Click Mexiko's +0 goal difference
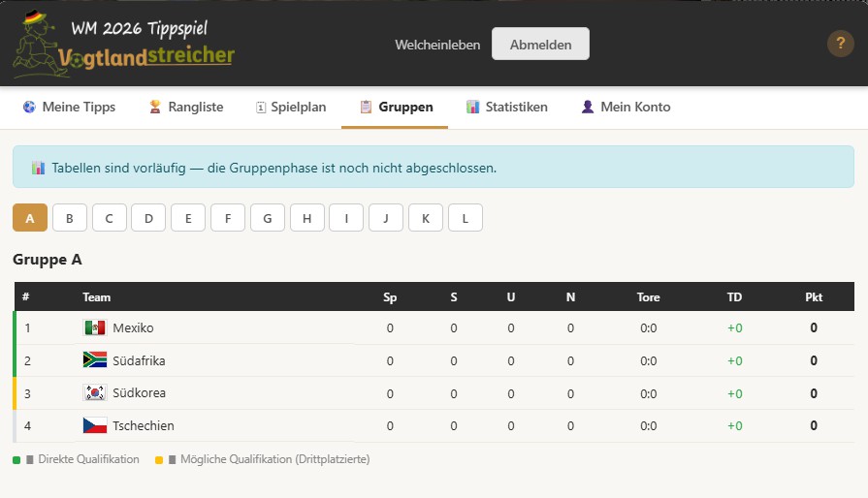The image size is (868, 498). pyautogui.click(x=734, y=327)
